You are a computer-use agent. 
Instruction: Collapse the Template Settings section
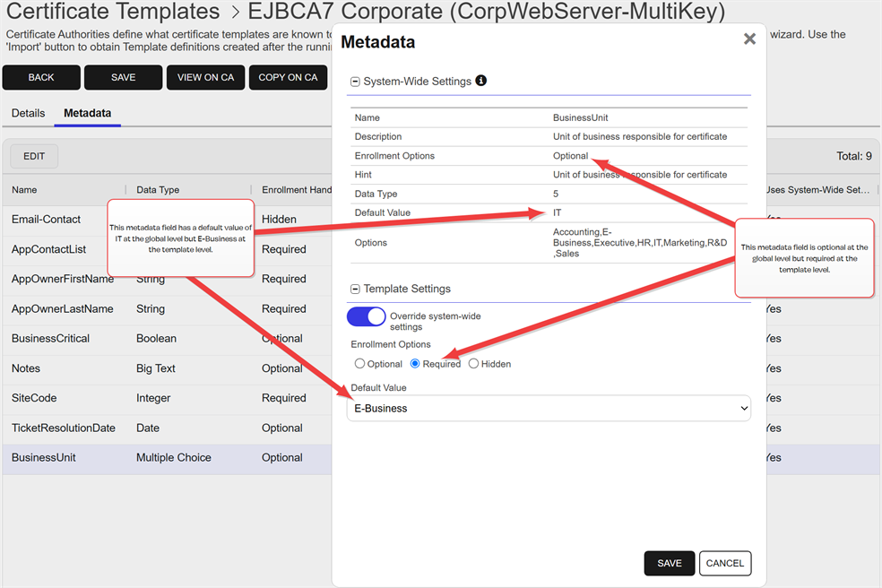[355, 290]
